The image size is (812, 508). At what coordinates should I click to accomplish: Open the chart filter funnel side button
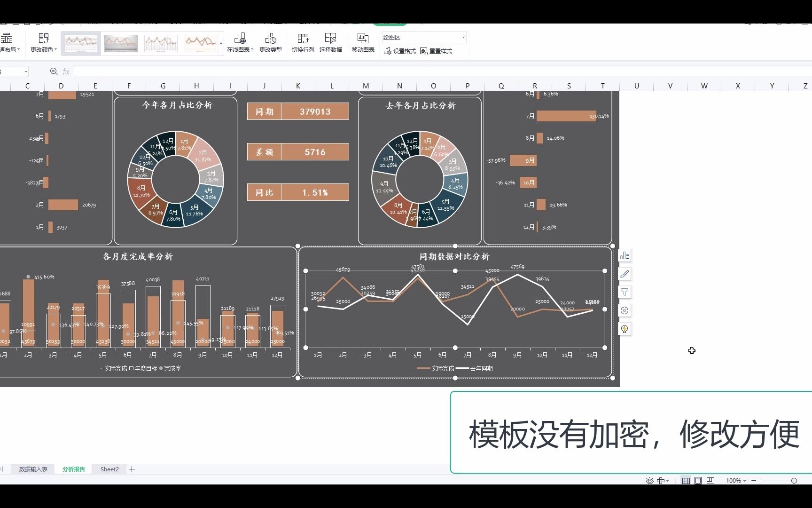(x=625, y=292)
